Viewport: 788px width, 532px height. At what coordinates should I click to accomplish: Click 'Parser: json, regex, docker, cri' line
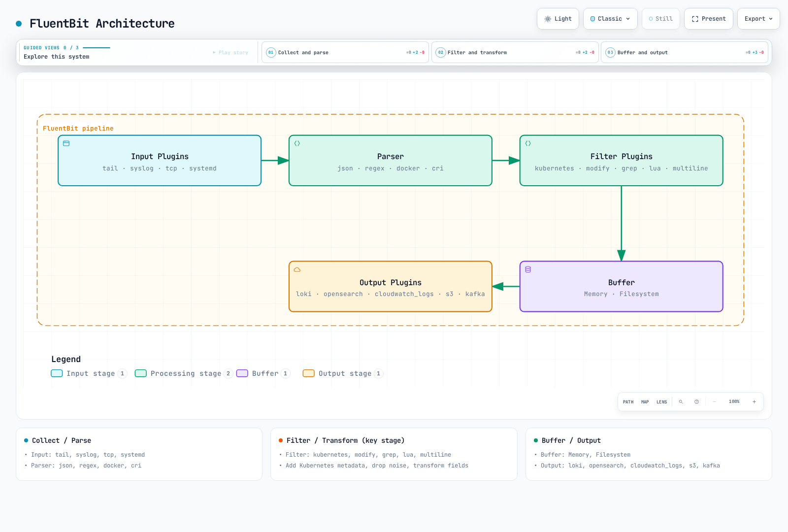[x=86, y=465]
